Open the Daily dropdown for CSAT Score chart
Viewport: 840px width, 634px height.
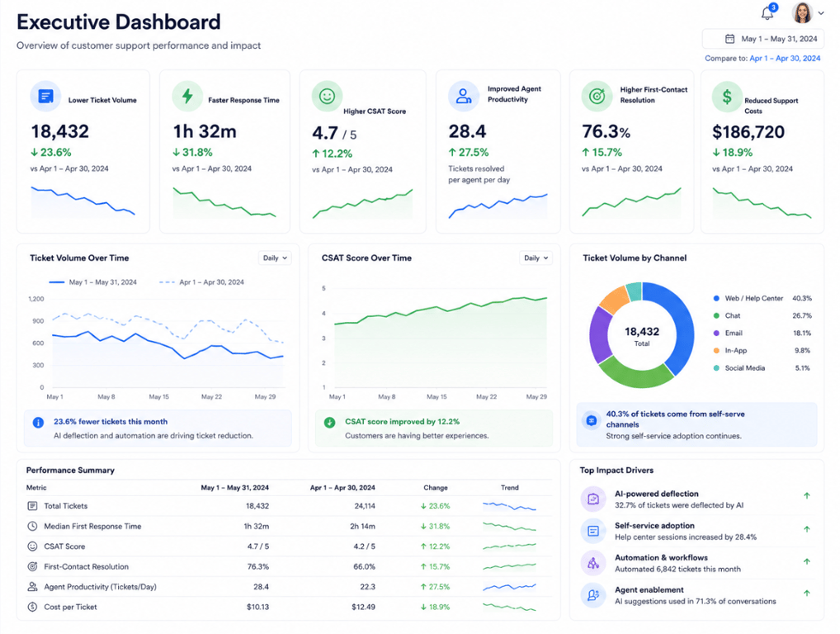pyautogui.click(x=536, y=258)
